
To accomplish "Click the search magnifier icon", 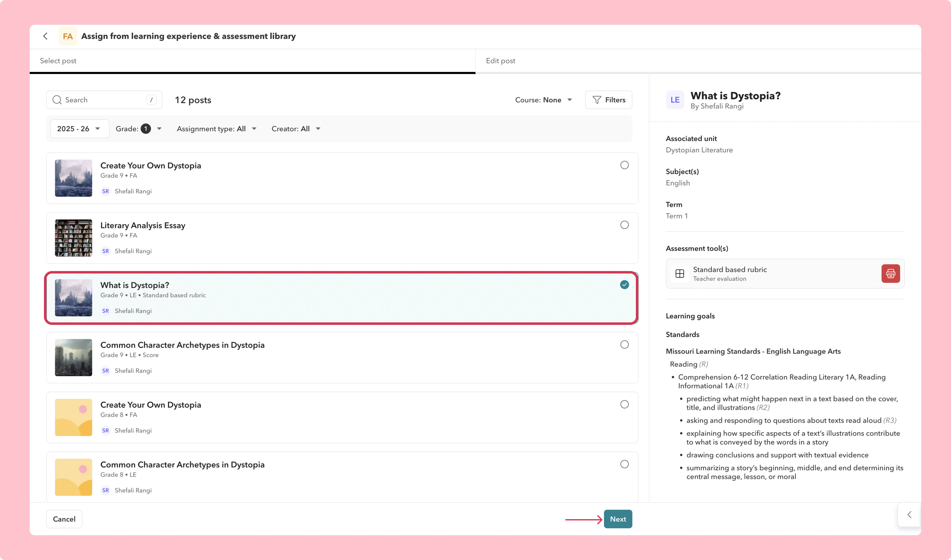I will click(57, 100).
